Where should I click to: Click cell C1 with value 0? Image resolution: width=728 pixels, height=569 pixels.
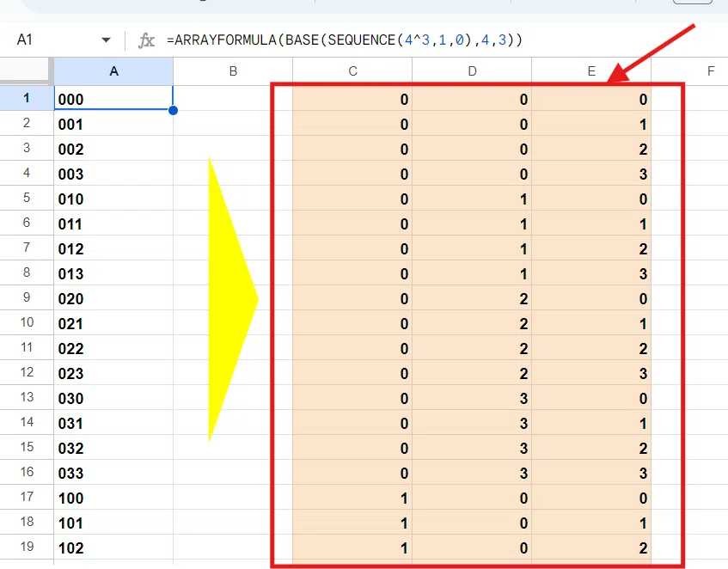point(352,98)
